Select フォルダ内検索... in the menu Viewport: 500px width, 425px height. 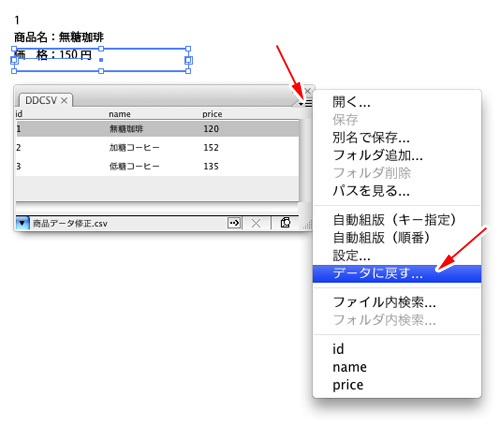click(384, 320)
